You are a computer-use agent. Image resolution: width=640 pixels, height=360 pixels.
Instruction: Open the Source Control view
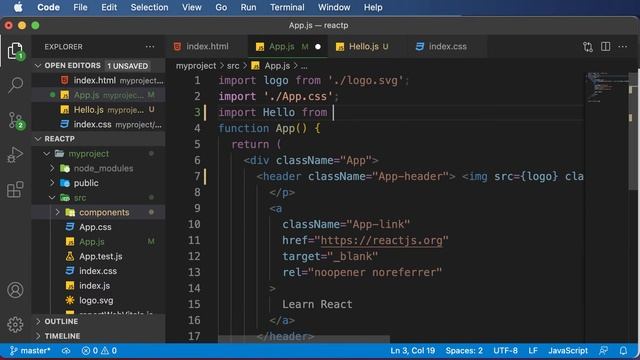click(16, 120)
